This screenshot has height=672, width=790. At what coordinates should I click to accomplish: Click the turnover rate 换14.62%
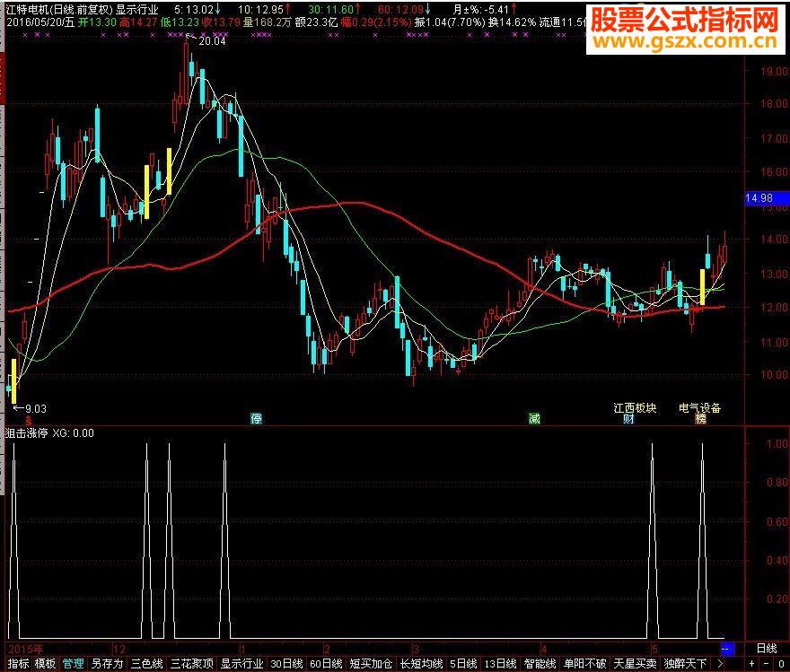click(513, 22)
